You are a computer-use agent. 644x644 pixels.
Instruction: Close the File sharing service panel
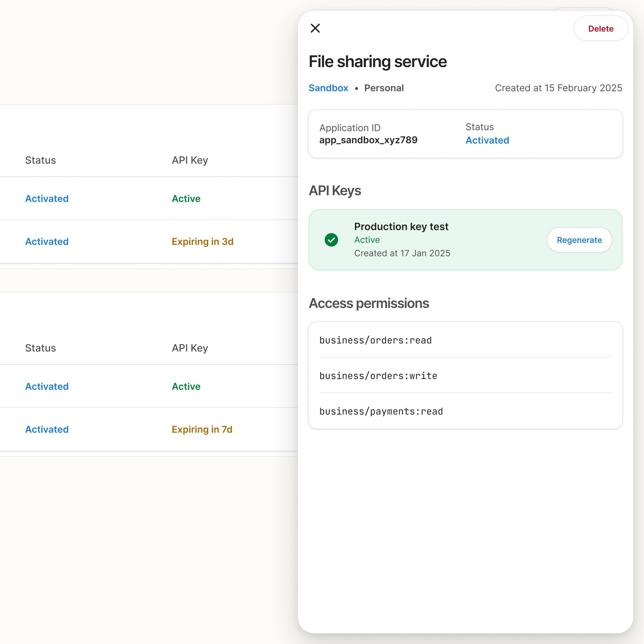315,28
